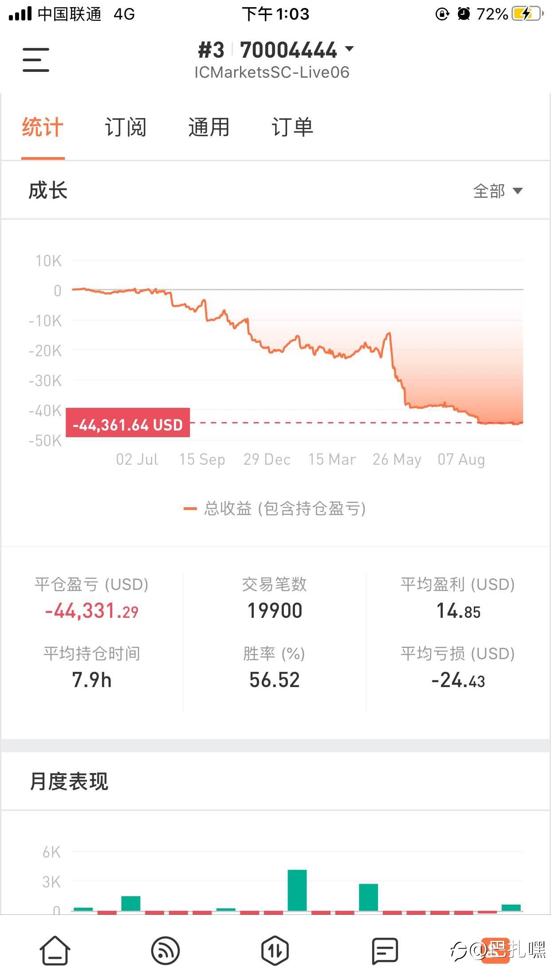Tap the 胜率 56.52 statistic

coord(275,680)
